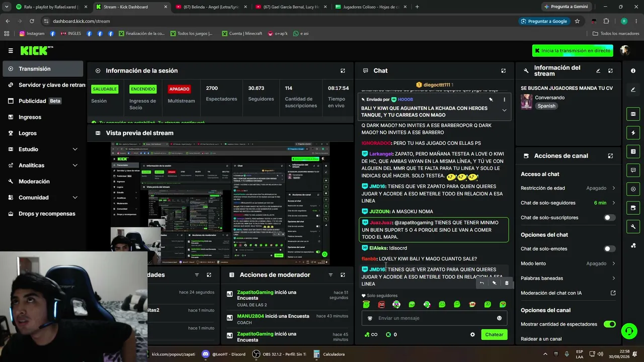
Task: Open the Instagram bookmark
Action: tap(32, 34)
